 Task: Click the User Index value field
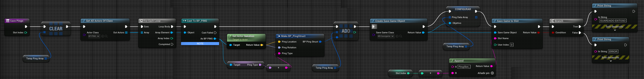(x=512, y=45)
